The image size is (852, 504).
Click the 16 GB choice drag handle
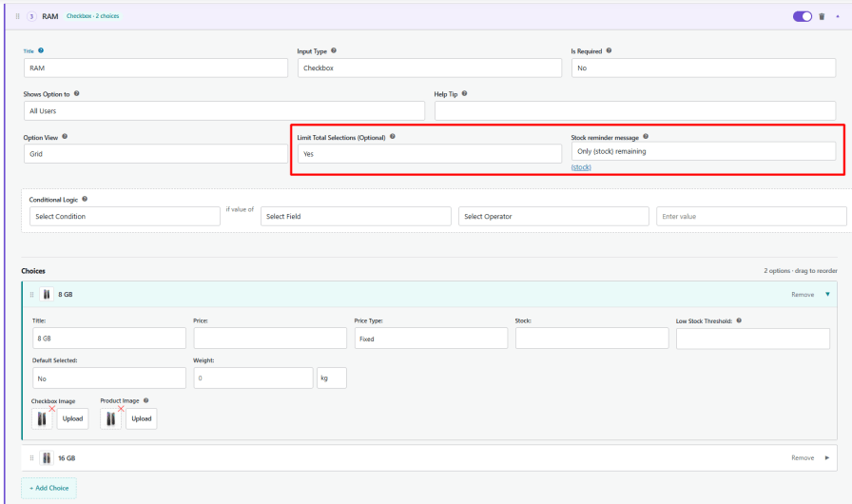[x=31, y=457]
